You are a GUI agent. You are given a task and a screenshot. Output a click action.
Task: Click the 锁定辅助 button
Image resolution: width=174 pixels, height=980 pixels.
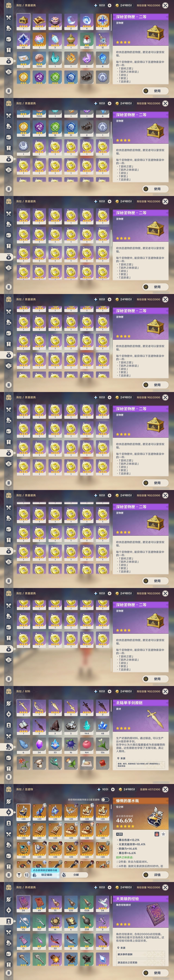click(x=45, y=875)
